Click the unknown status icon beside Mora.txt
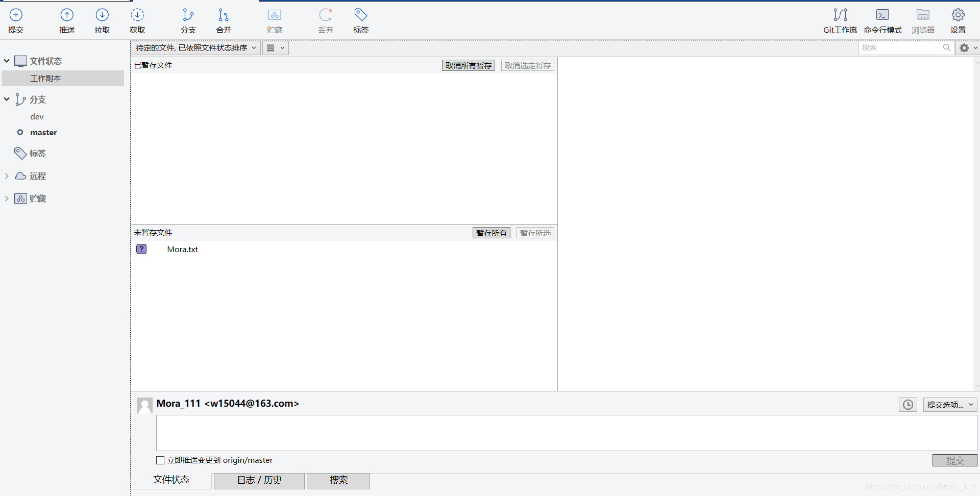This screenshot has height=496, width=980. [x=141, y=249]
